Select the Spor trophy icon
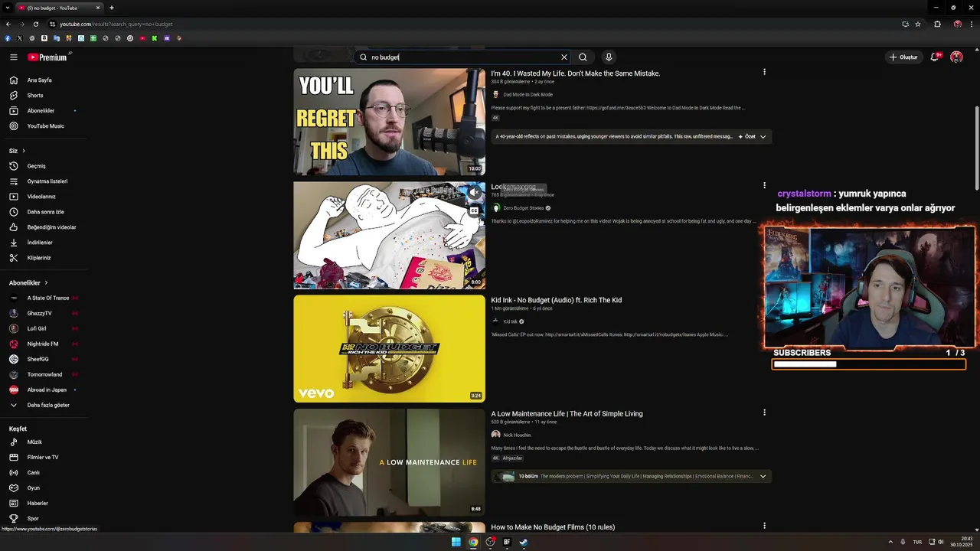Image resolution: width=980 pixels, height=551 pixels. (x=14, y=519)
